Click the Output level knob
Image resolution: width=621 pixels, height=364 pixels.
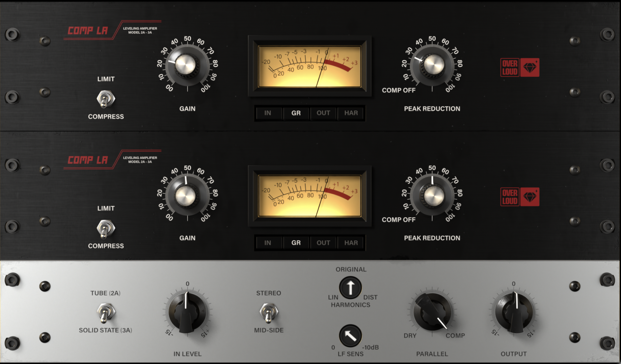point(514,312)
